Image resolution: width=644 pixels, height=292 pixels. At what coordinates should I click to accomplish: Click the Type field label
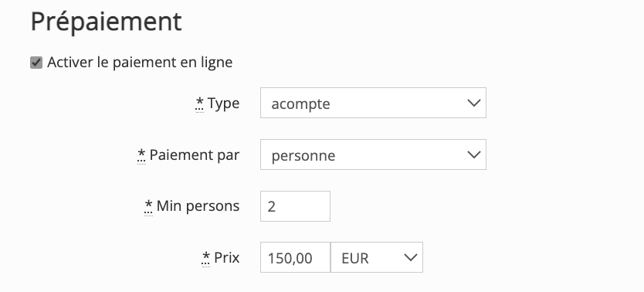click(223, 104)
